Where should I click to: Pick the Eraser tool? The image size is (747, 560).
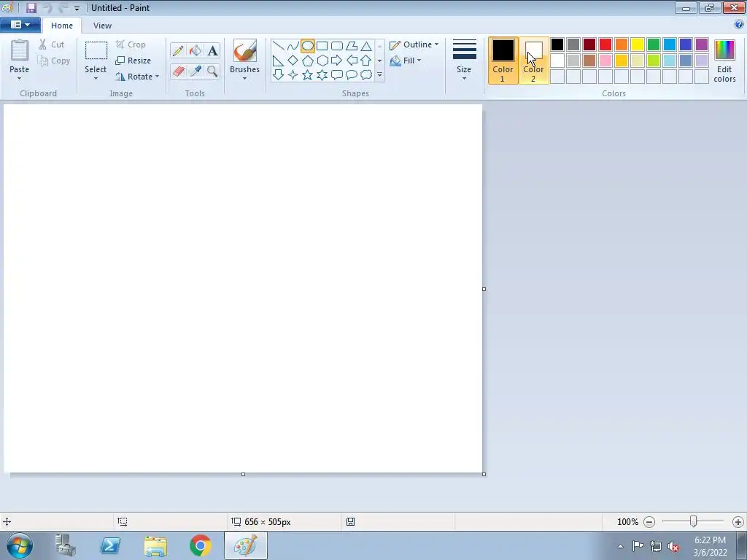coord(178,71)
